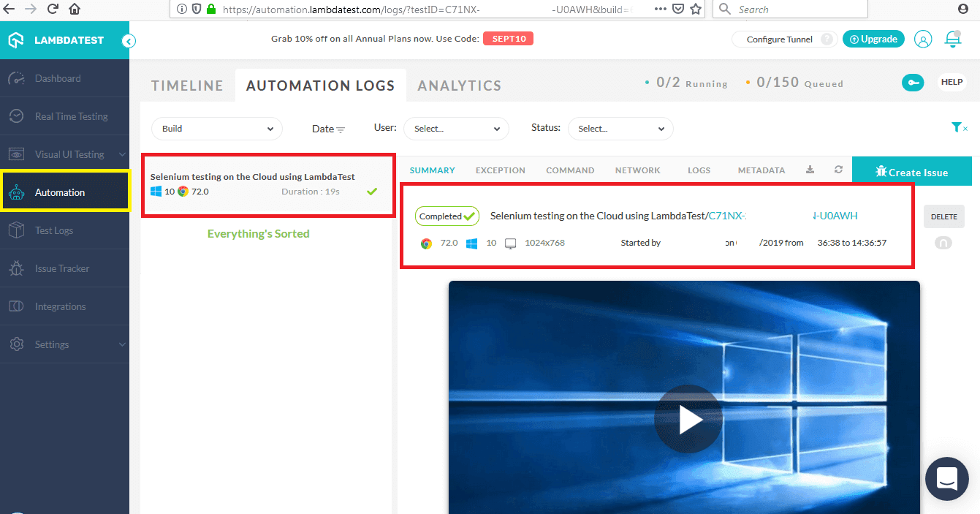Open the notification bell

pyautogui.click(x=952, y=39)
